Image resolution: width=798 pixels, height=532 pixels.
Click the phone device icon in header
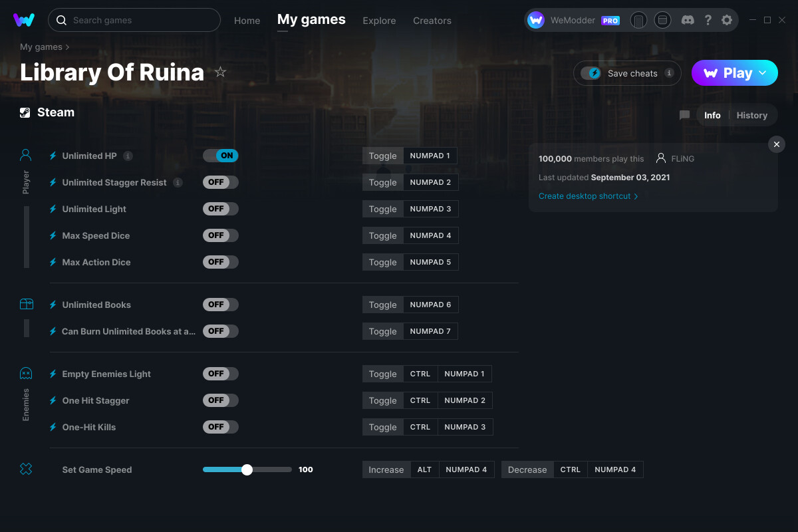pyautogui.click(x=638, y=20)
